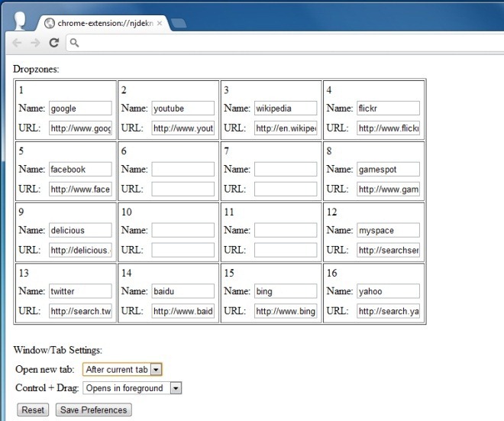This screenshot has width=504, height=421.
Task: Click the number '16' dropzone label
Action: point(331,273)
